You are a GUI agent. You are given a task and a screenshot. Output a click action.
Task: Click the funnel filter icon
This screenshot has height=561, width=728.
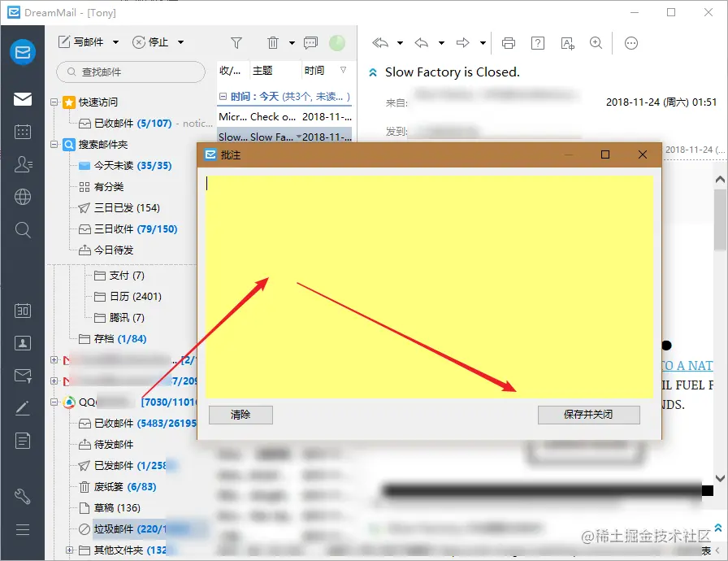(x=236, y=43)
